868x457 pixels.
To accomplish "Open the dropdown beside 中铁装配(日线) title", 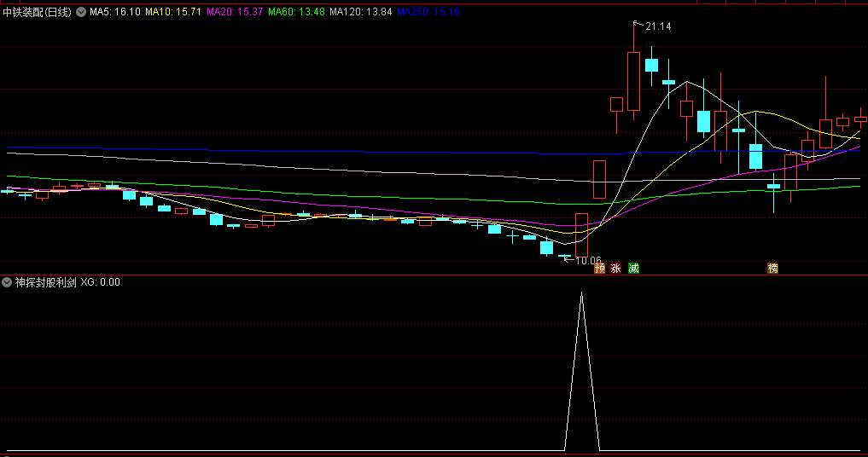I will pyautogui.click(x=81, y=12).
